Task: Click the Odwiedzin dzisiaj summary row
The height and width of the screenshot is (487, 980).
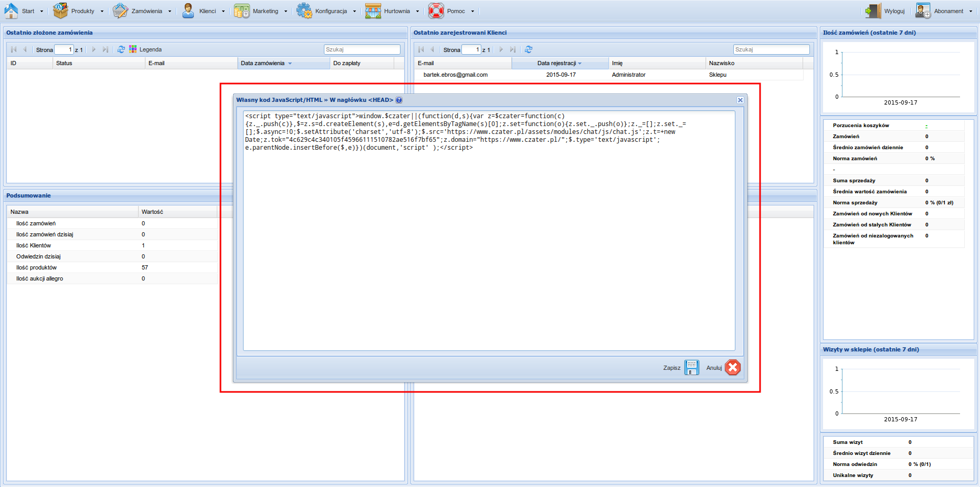Action: point(112,256)
